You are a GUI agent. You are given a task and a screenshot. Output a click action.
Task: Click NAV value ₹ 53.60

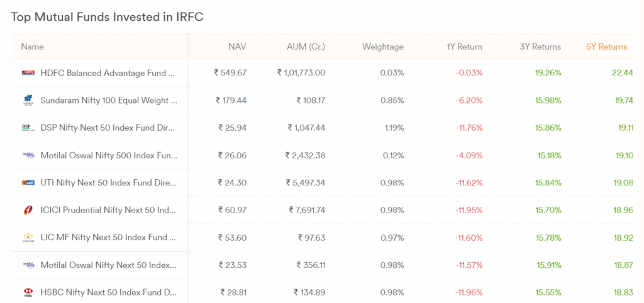[x=232, y=238]
